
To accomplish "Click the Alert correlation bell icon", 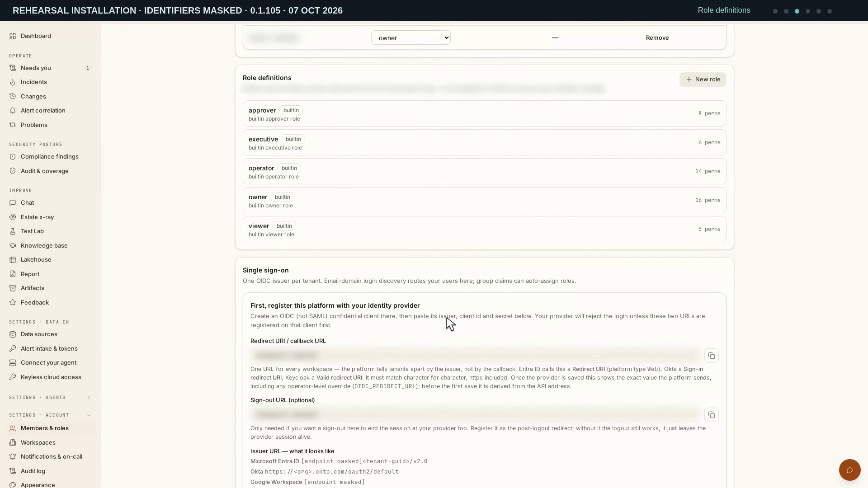I will tap(13, 111).
